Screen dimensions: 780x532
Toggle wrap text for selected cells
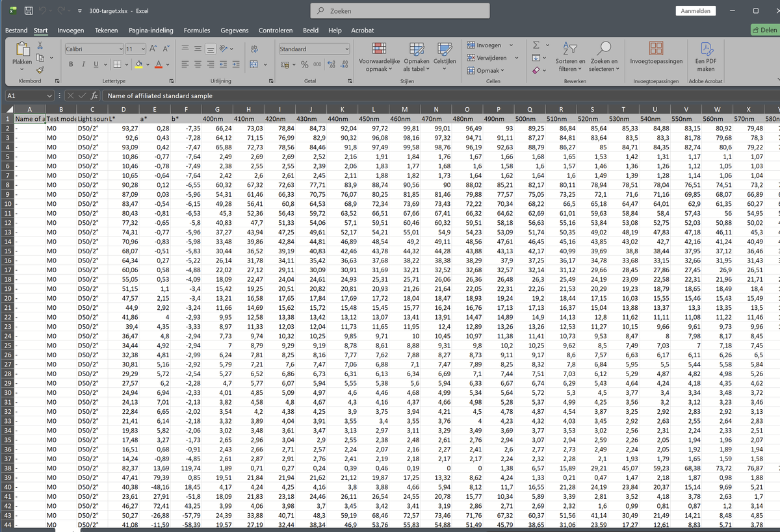[253, 49]
